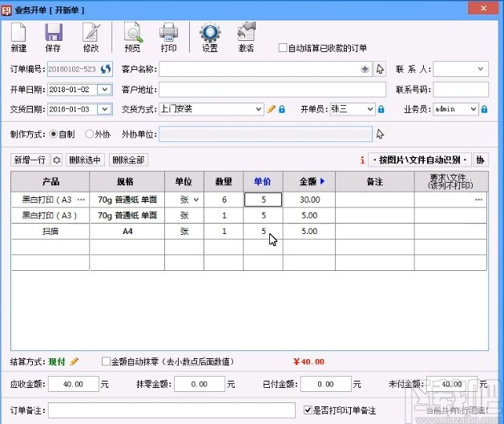This screenshot has height=424, width=504.
Task: Click the 备注 column header
Action: click(x=375, y=182)
